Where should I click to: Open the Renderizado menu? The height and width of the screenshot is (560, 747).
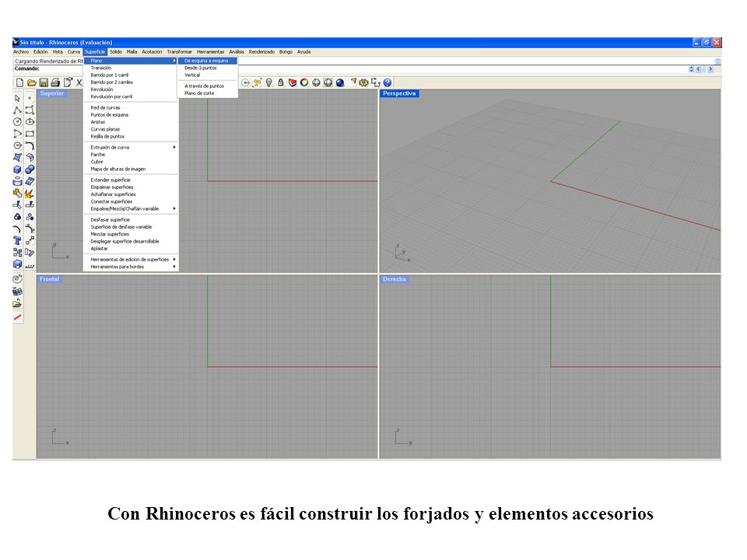(x=261, y=52)
